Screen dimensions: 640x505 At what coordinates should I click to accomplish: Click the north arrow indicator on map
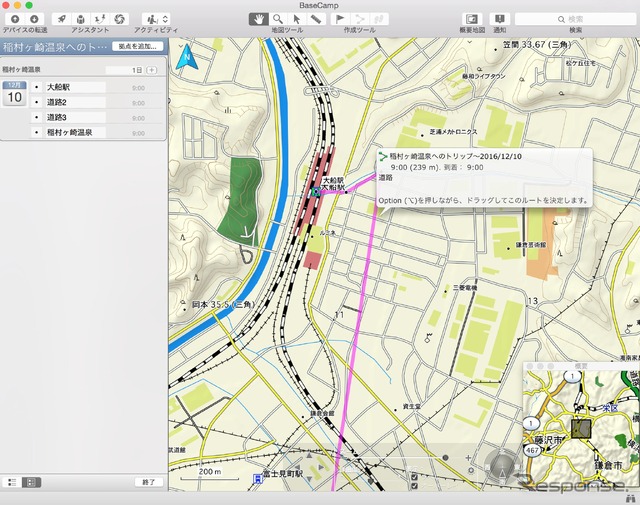(x=187, y=56)
